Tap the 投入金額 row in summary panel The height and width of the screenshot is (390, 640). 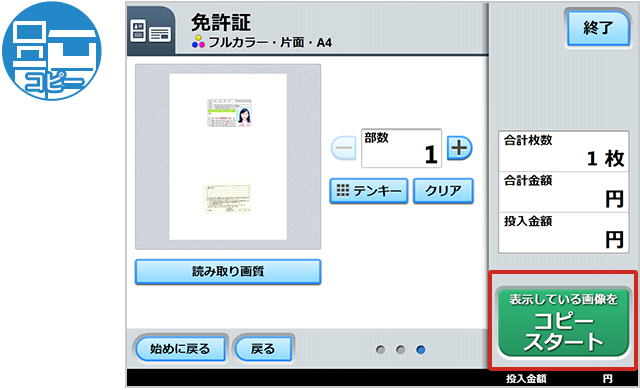point(563,233)
